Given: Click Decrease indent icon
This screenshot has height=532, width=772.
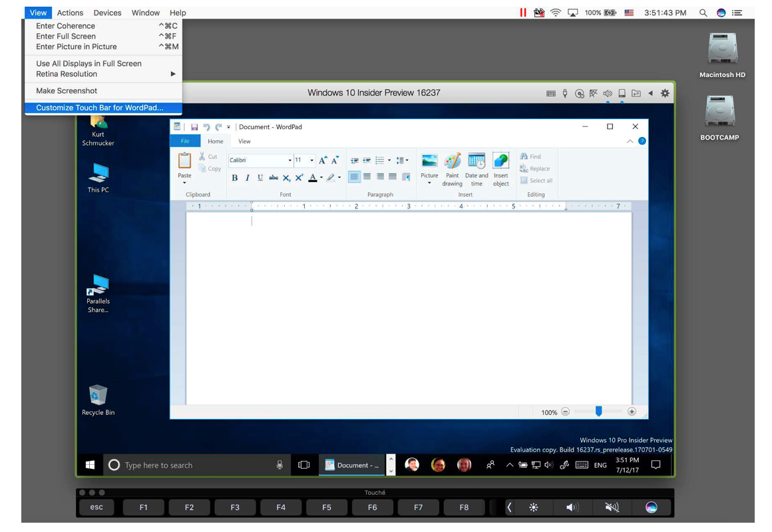Looking at the screenshot, I should [x=355, y=160].
